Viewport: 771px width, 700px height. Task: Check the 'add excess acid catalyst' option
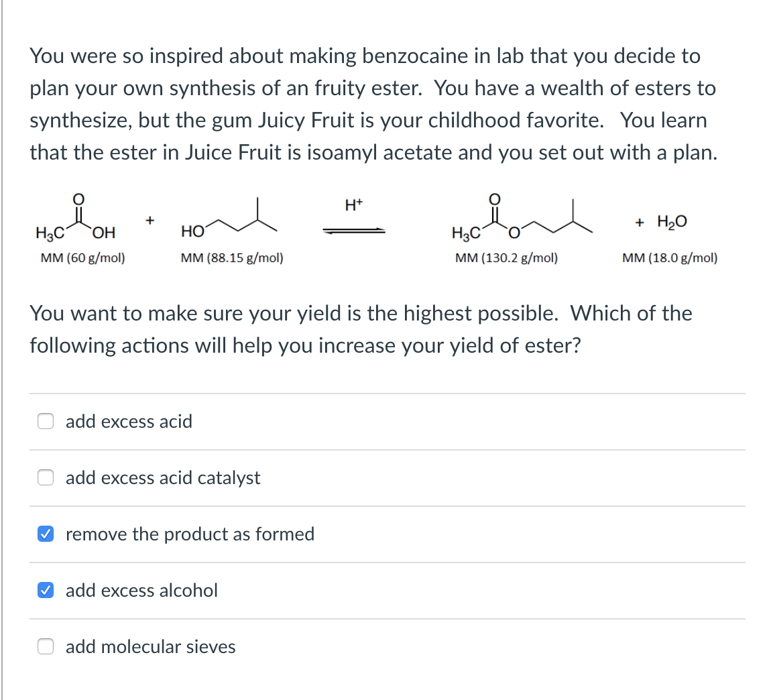(45, 477)
